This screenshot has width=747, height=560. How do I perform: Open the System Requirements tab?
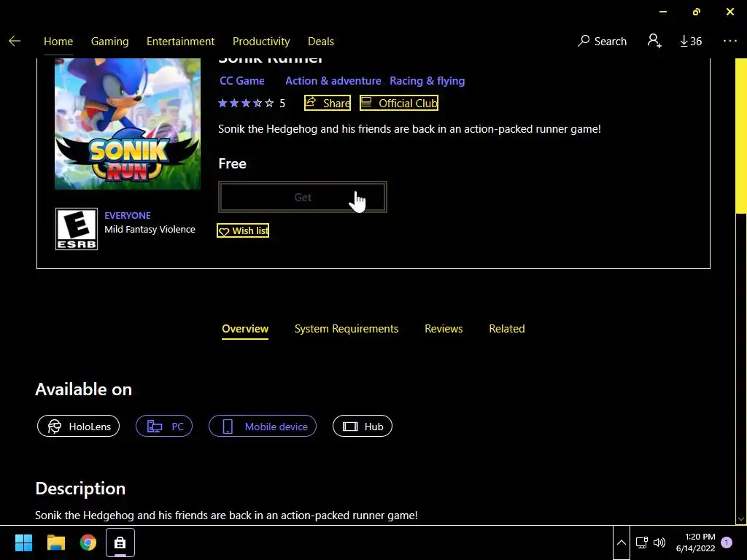pyautogui.click(x=347, y=329)
